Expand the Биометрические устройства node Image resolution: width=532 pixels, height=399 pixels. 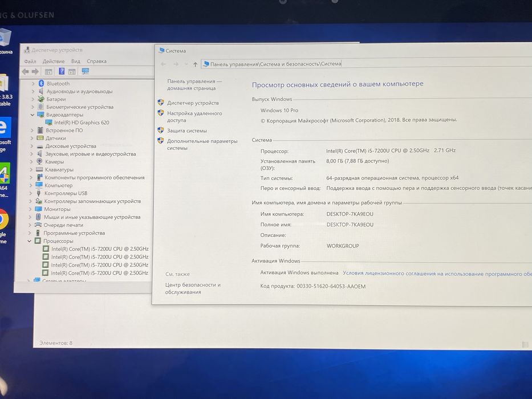click(33, 107)
